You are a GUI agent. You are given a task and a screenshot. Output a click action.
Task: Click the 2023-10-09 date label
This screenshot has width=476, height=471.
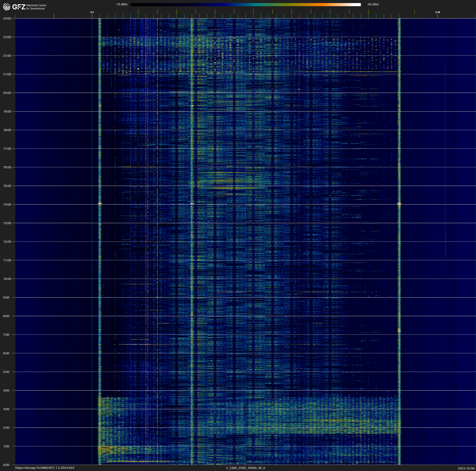[x=466, y=468]
